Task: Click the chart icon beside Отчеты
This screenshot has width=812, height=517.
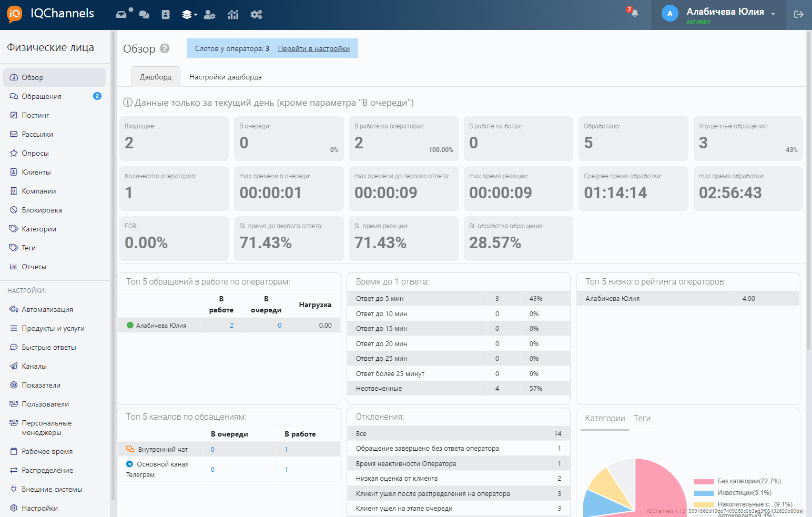Action: [x=14, y=267]
